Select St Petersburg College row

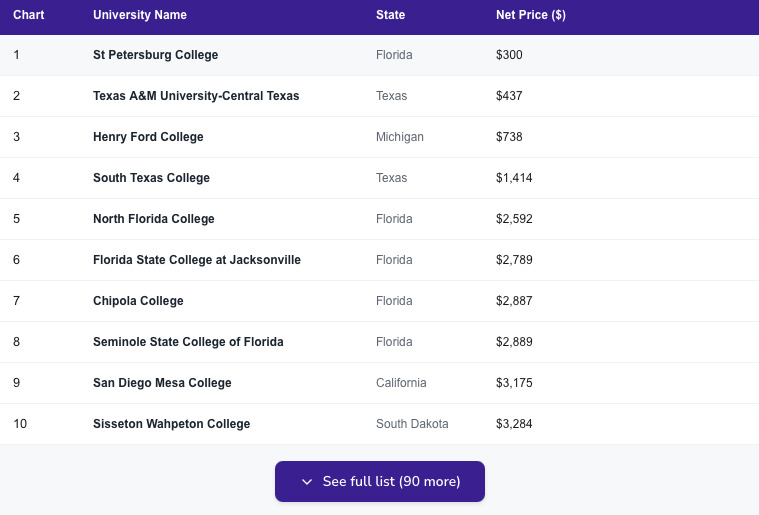(x=155, y=55)
